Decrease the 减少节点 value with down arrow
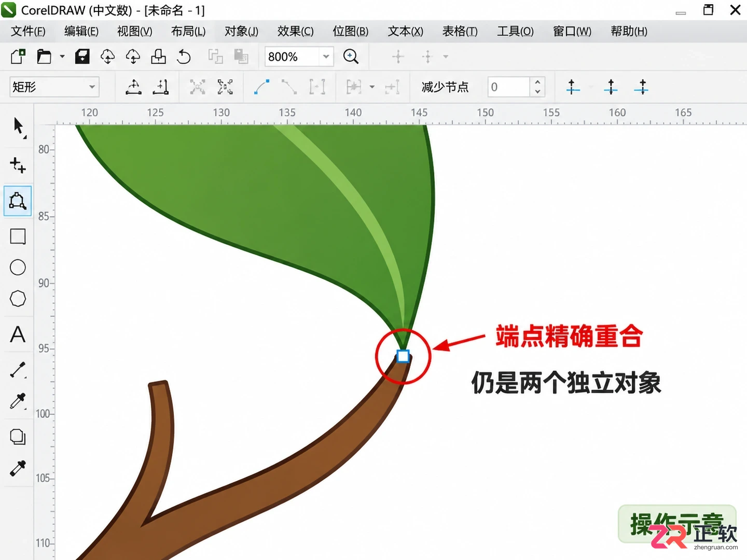The width and height of the screenshot is (747, 560). [537, 92]
